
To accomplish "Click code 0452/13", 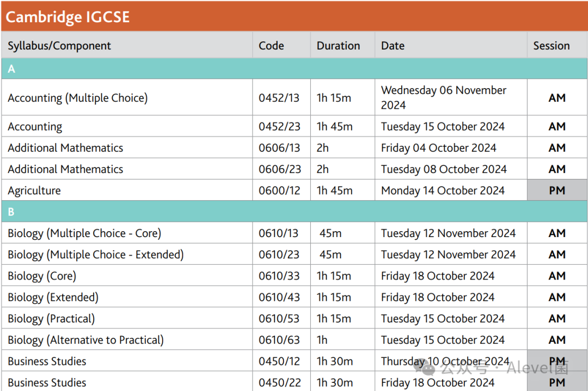I will click(x=279, y=98).
